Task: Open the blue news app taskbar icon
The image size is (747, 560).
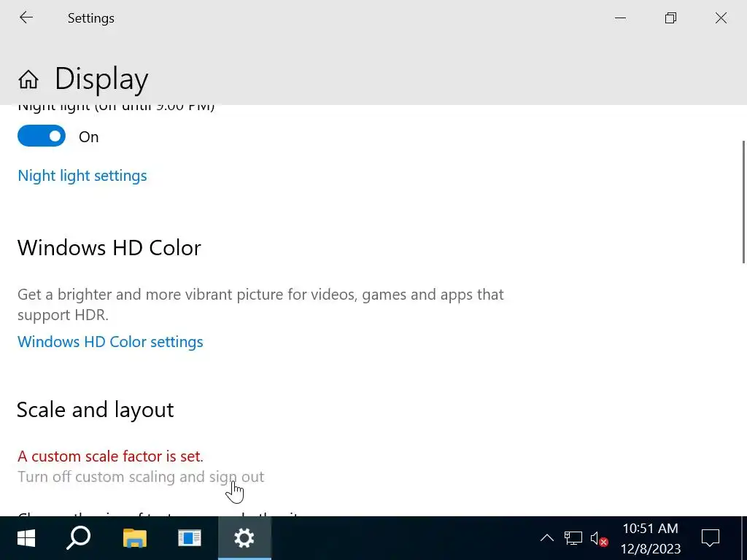Action: 190,539
